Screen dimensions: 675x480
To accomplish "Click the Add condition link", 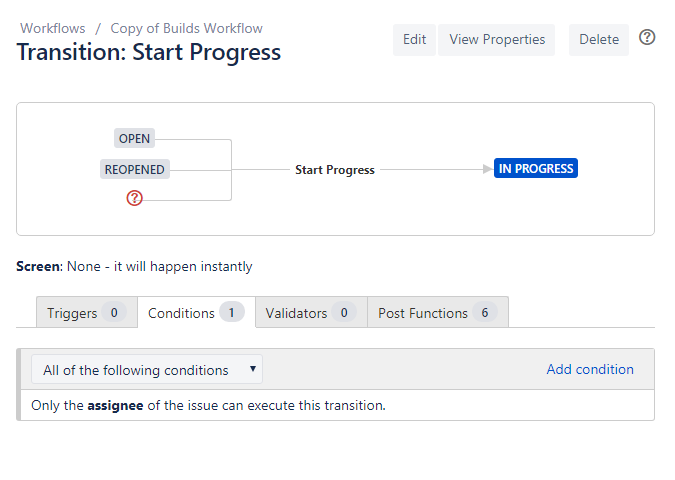I will click(590, 369).
